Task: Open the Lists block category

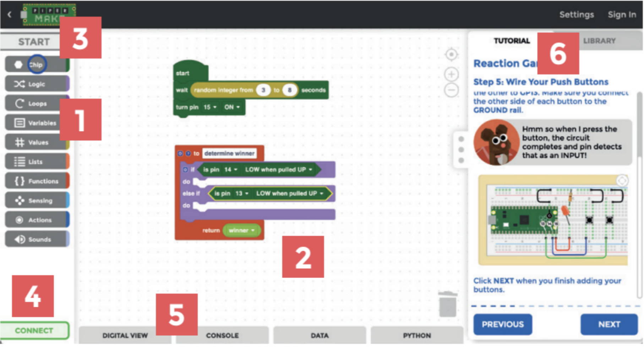Action: pos(37,162)
